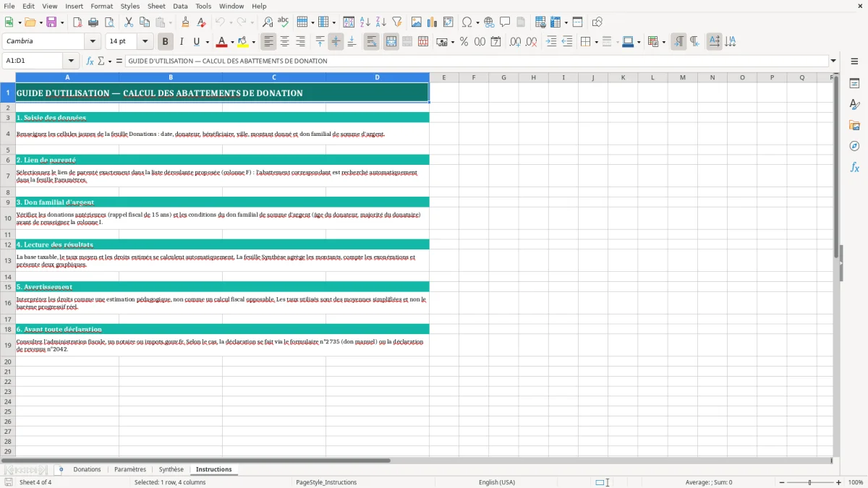Open the sidebar Gallery panel
The height and width of the screenshot is (488, 868).
854,125
